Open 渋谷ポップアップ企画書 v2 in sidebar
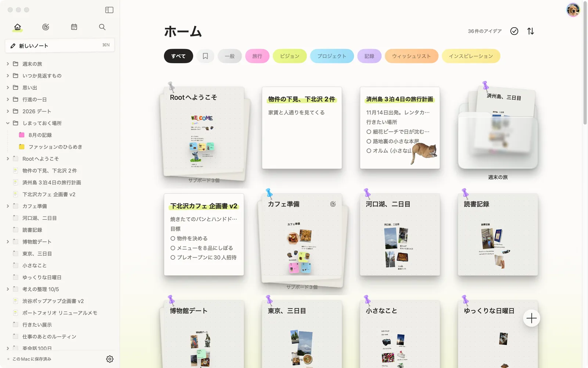This screenshot has width=588, height=368. point(53,301)
